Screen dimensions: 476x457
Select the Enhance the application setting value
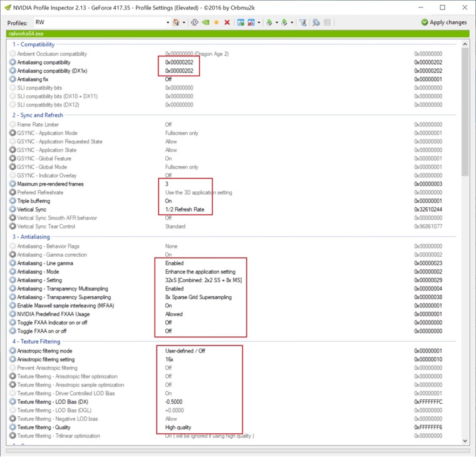[x=200, y=272]
